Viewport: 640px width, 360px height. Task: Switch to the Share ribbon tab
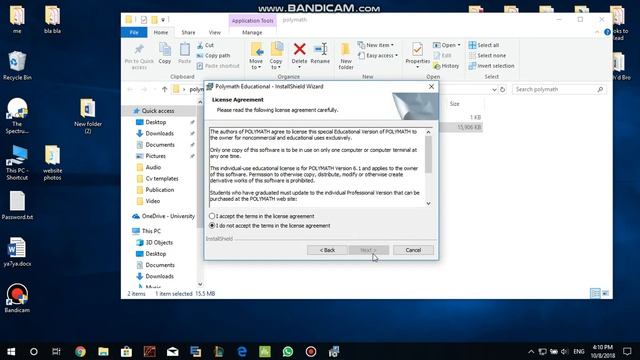188,32
